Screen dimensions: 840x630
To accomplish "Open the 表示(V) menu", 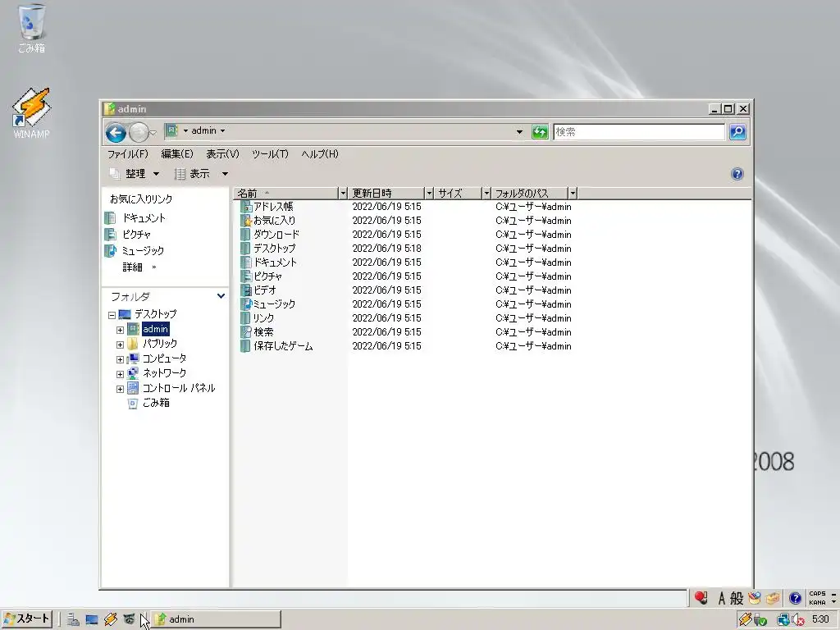I will coord(222,154).
